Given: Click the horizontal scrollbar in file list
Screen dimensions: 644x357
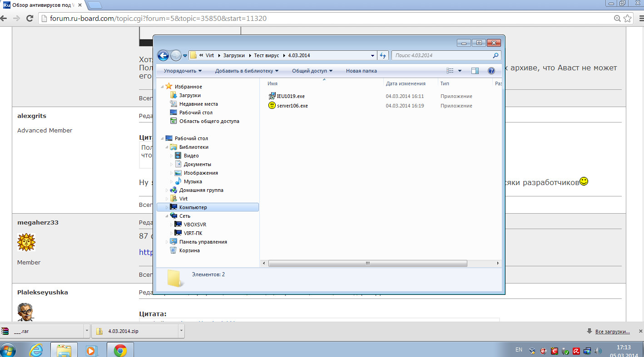Looking at the screenshot, I should 367,263.
